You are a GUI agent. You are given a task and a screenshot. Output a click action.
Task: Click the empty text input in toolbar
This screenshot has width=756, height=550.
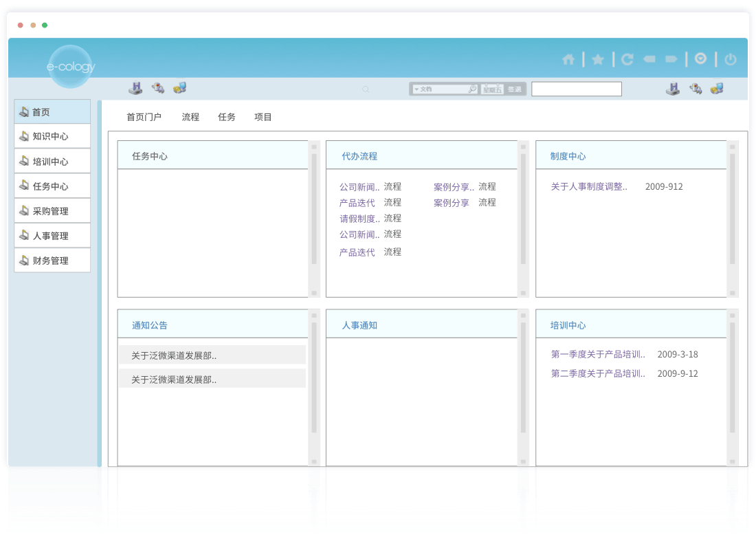(576, 89)
